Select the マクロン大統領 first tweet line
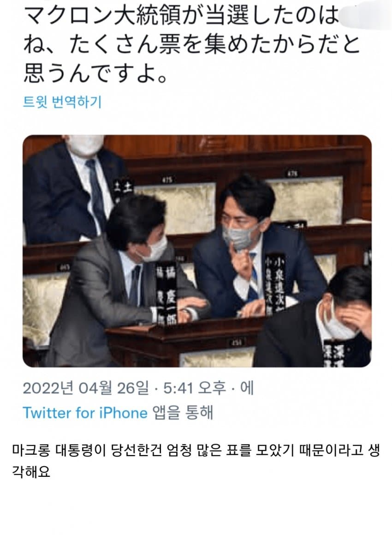Viewport: 392px width, 535px height. click(181, 16)
